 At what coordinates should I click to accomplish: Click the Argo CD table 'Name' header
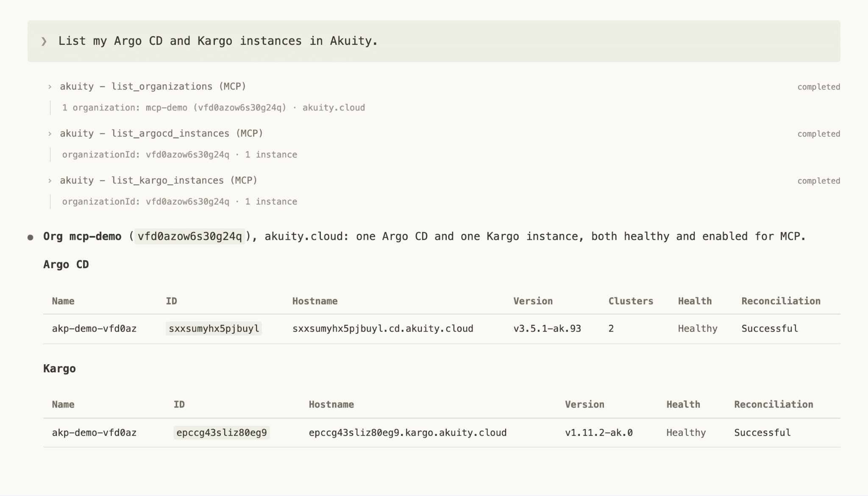coord(63,301)
